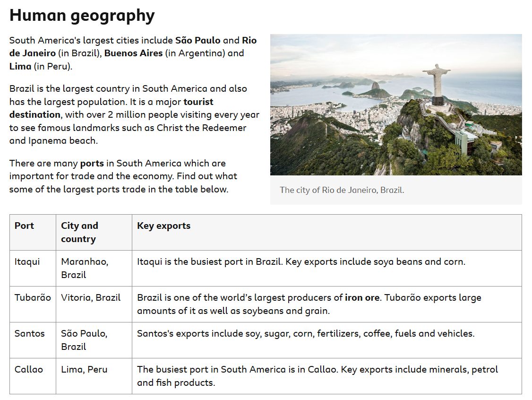The width and height of the screenshot is (532, 400).
Task: Click the "São Paulo, Brazil" table cell
Action: click(94, 340)
